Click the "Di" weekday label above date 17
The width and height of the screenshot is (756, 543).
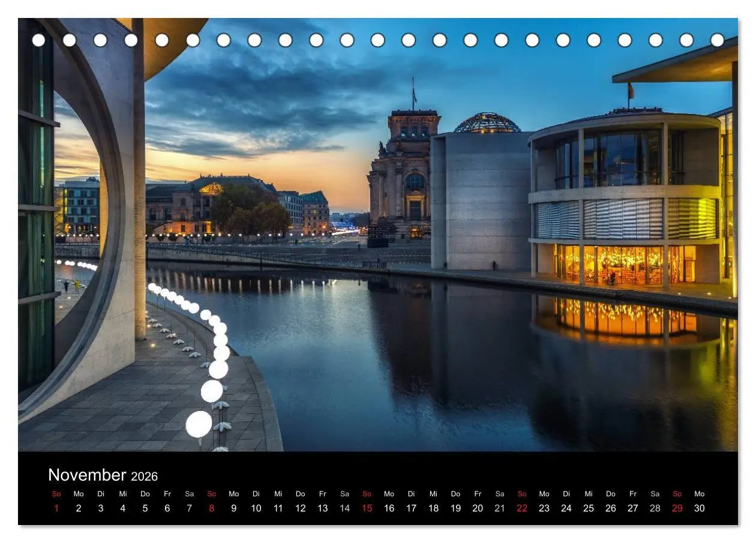pos(412,494)
